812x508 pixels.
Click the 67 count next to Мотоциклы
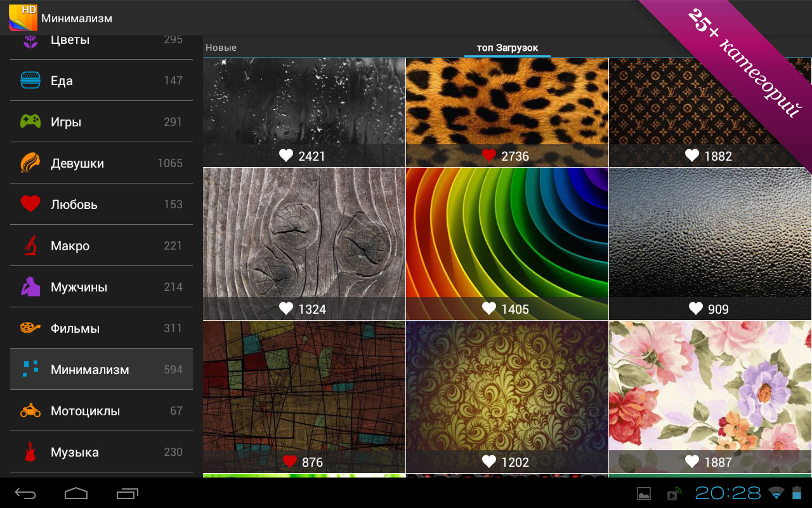(x=176, y=411)
